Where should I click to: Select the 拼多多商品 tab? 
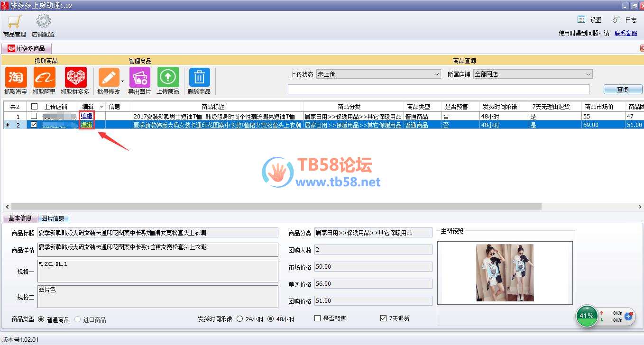(x=27, y=48)
